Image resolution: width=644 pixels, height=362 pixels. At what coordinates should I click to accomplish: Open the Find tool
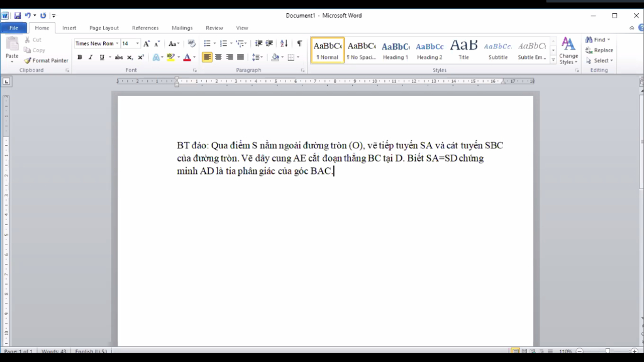pos(597,40)
